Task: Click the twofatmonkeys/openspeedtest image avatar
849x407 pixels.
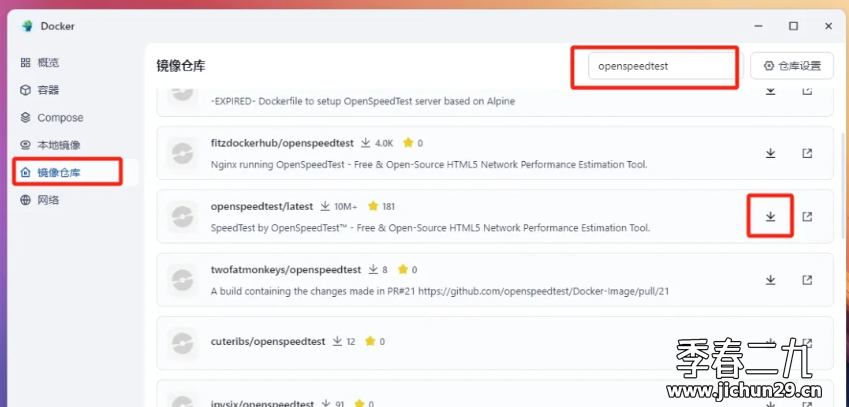Action: [181, 280]
